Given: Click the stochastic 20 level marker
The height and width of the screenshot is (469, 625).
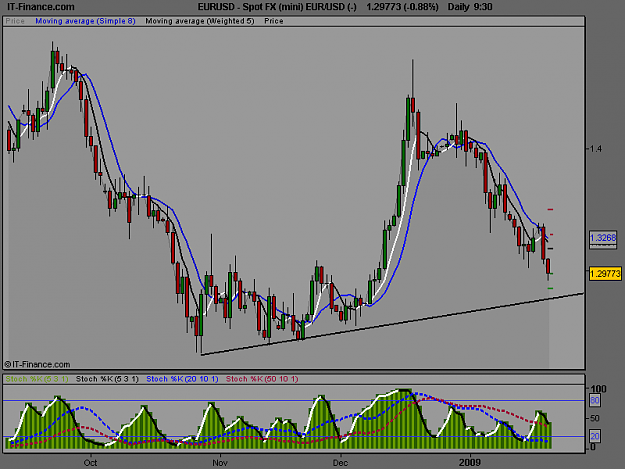Looking at the screenshot, I should pos(595,436).
